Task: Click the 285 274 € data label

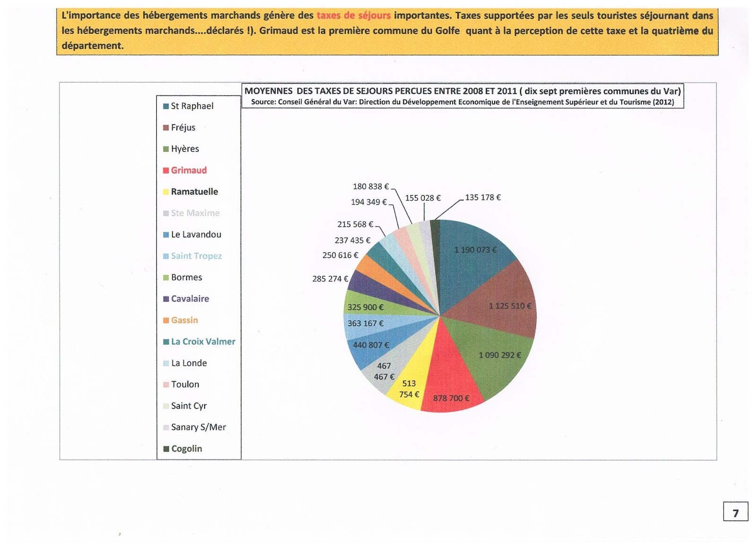Action: pyautogui.click(x=330, y=279)
